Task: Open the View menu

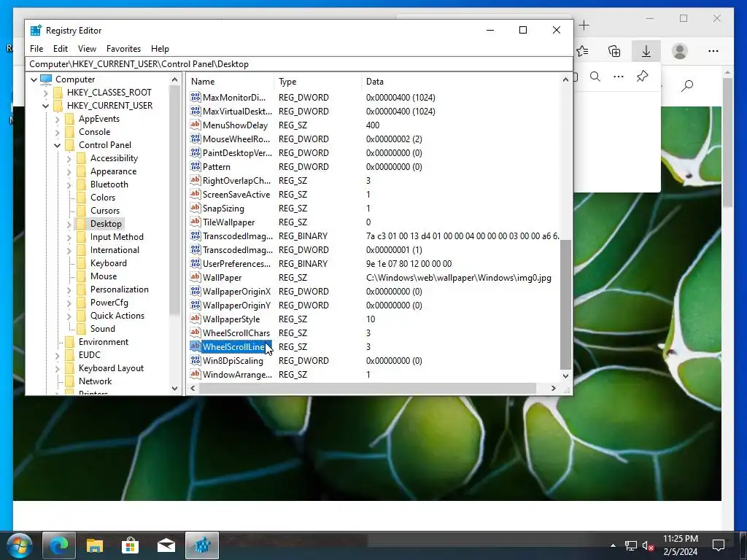Action: coord(87,49)
